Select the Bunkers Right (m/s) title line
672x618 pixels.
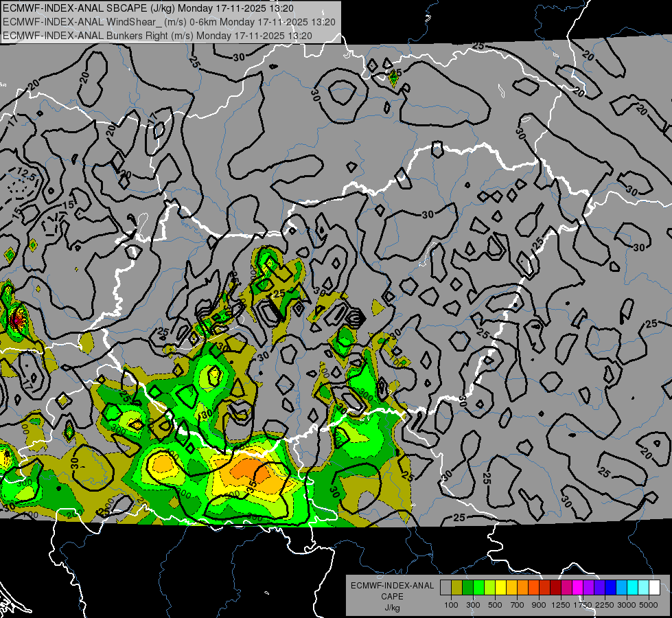click(x=157, y=36)
